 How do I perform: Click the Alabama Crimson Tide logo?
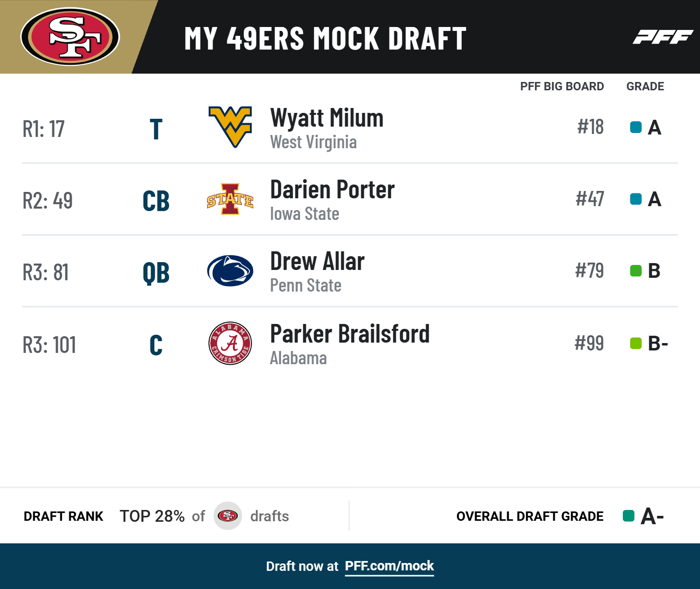coord(230,343)
